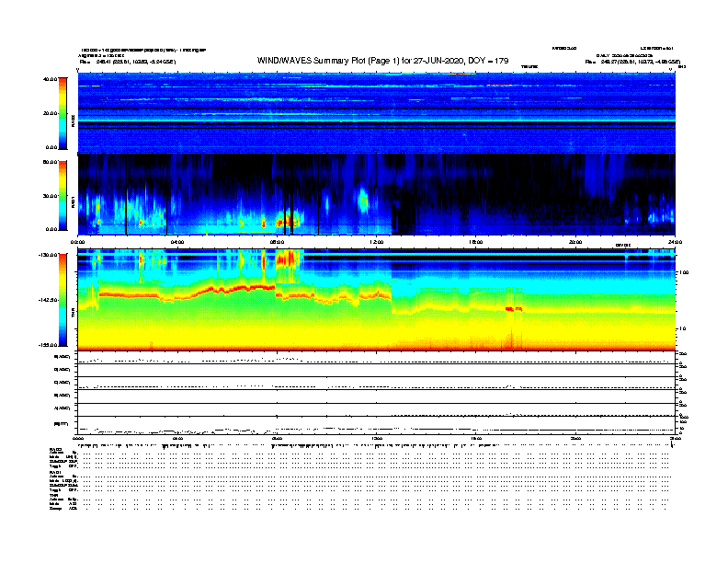Click the TNR color scale bar
This screenshot has width=728, height=563.
click(x=63, y=300)
